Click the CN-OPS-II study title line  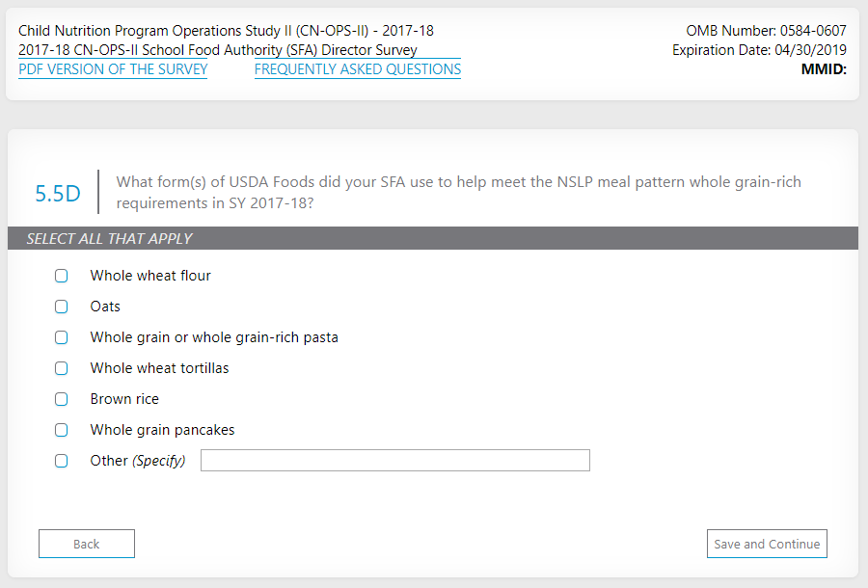click(226, 31)
